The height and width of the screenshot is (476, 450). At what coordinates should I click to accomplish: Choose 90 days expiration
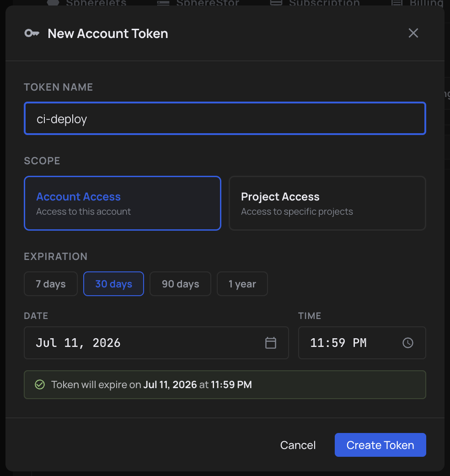tap(180, 284)
